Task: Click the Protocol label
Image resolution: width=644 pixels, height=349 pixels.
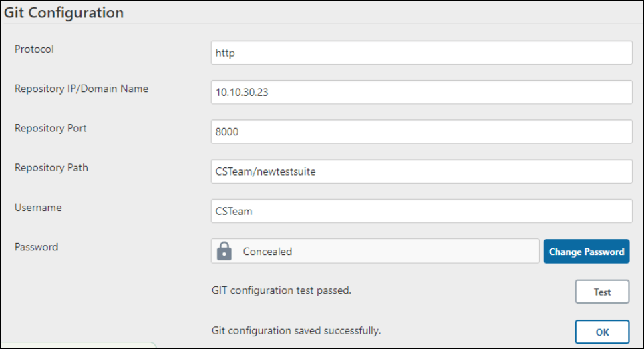Action: pyautogui.click(x=34, y=49)
